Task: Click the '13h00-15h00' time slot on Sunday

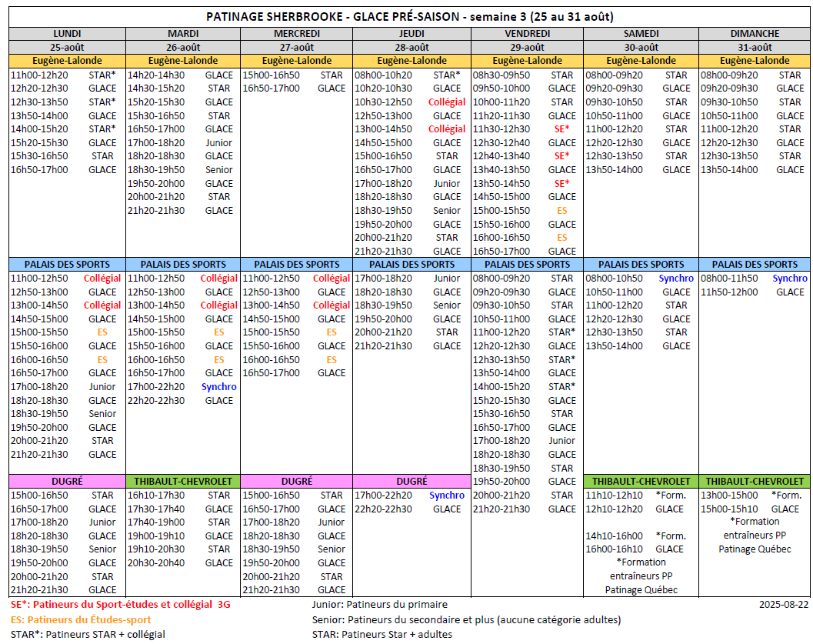Action: (x=729, y=496)
